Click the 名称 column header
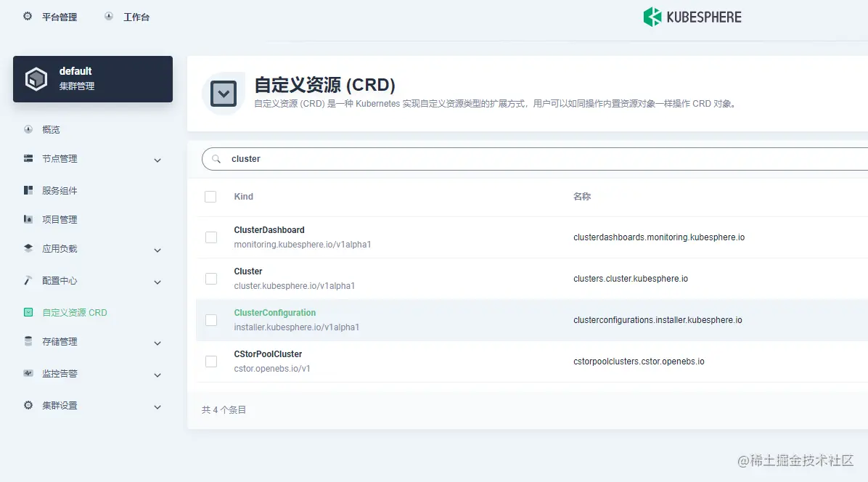 tap(582, 197)
